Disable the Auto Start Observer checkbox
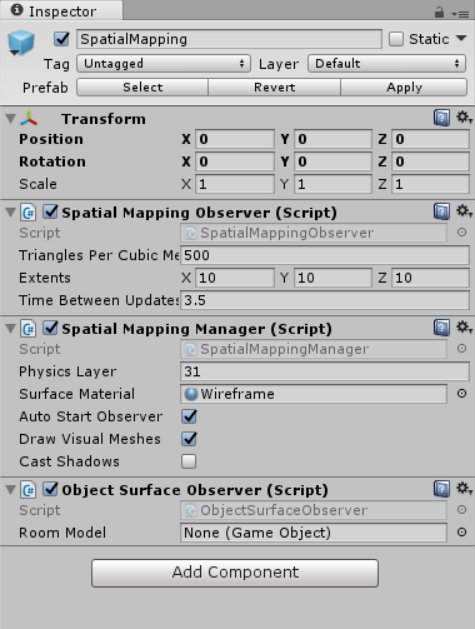 pyautogui.click(x=189, y=416)
